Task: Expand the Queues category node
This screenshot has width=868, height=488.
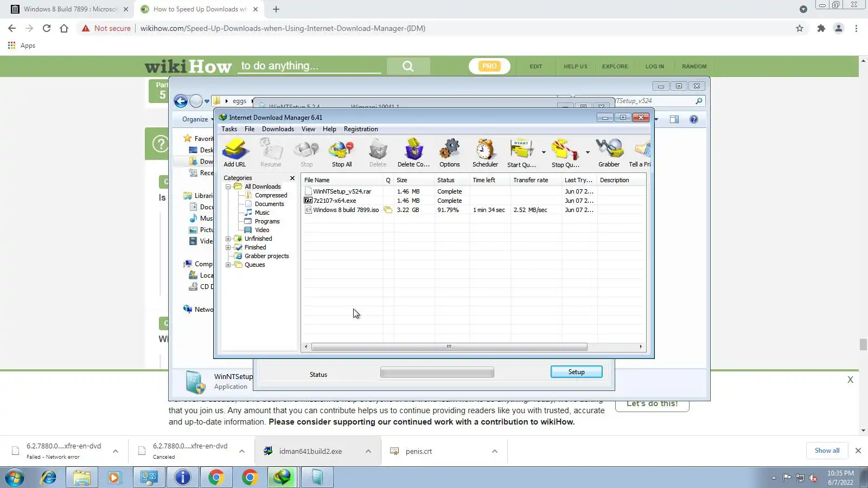Action: [228, 265]
